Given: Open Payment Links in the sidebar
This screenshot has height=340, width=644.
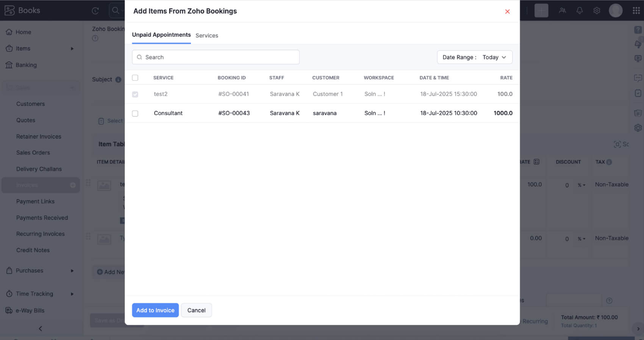Looking at the screenshot, I should pyautogui.click(x=35, y=202).
